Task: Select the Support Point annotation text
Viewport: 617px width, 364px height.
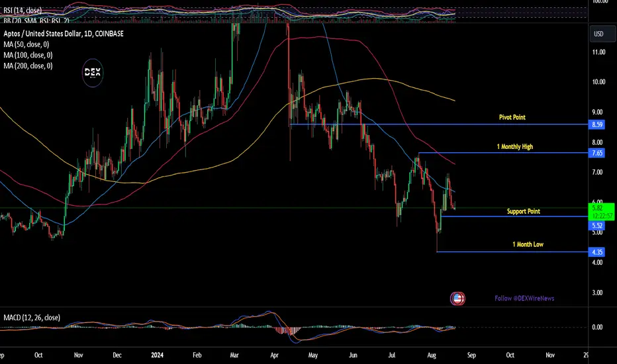Action: tap(524, 211)
